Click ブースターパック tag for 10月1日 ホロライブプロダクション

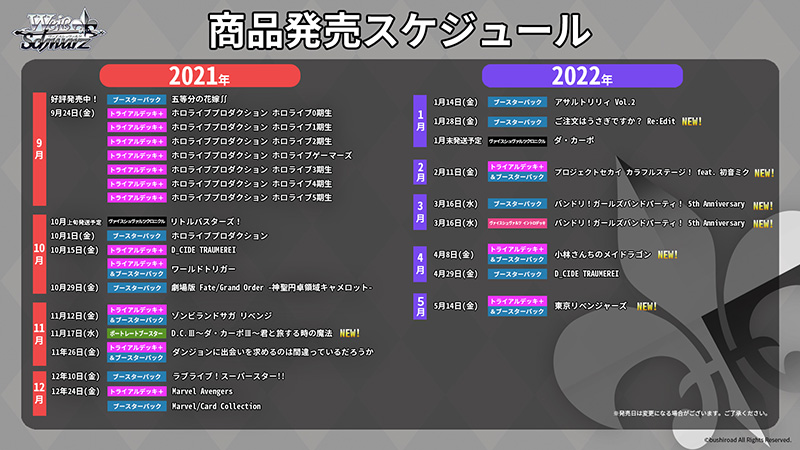coord(137,236)
